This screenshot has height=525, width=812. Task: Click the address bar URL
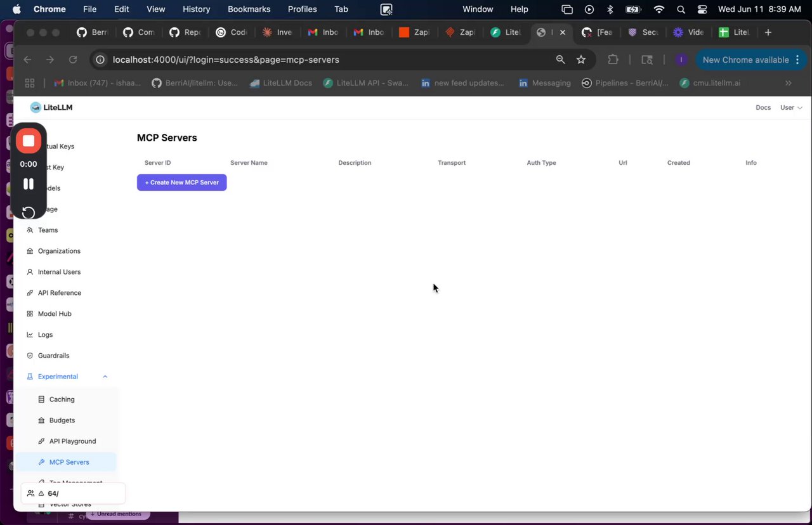tap(226, 60)
